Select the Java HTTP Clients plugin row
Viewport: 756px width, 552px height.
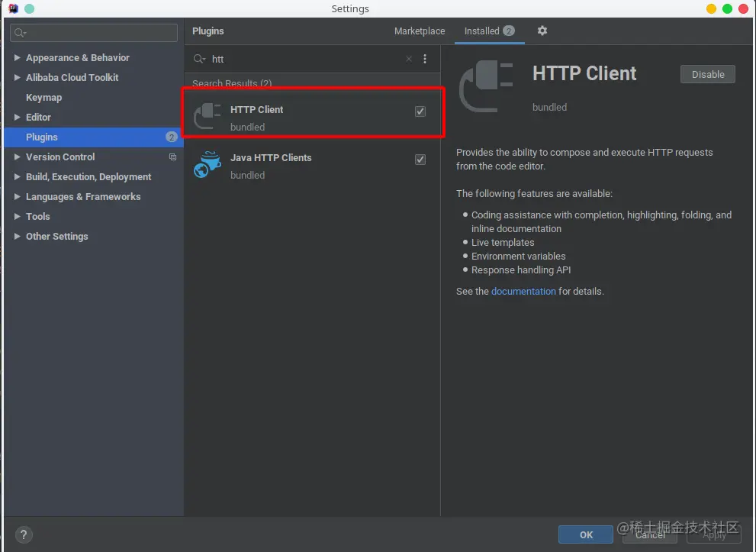click(313, 166)
